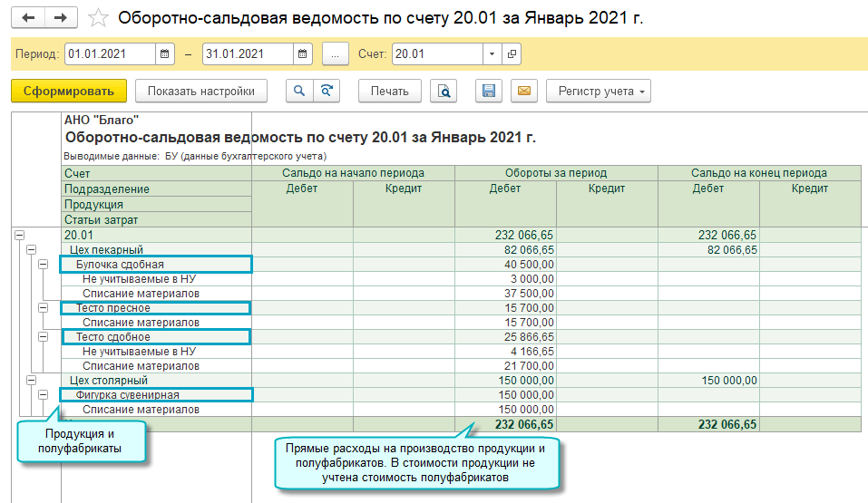This screenshot has height=503, width=868.
Task: Open calendar for period end date
Action: pyautogui.click(x=302, y=54)
